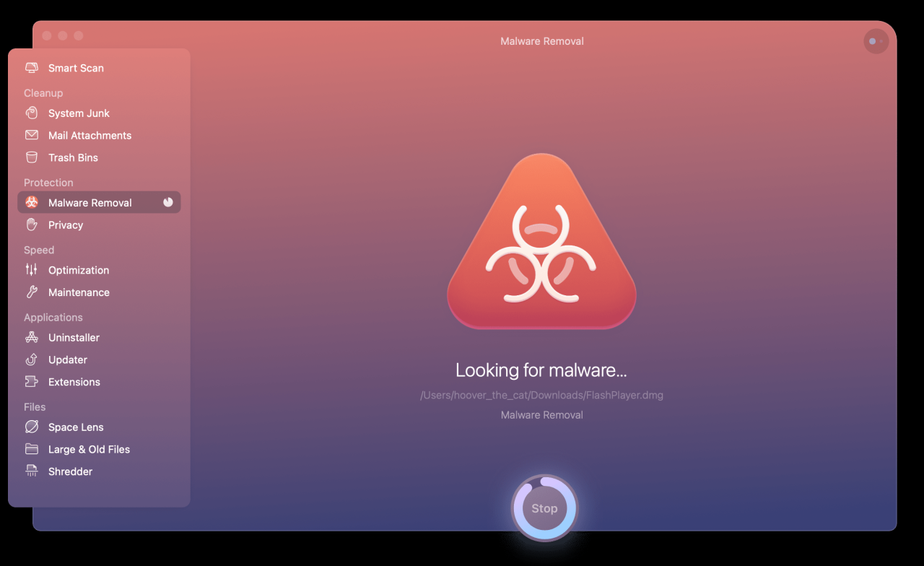Screen dimensions: 924x566
Task: Click the Protection section header
Action: pyautogui.click(x=48, y=183)
